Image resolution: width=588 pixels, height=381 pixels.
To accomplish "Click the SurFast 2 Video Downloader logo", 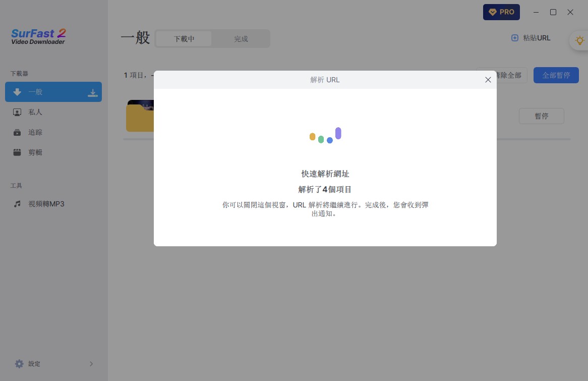I will pos(38,37).
